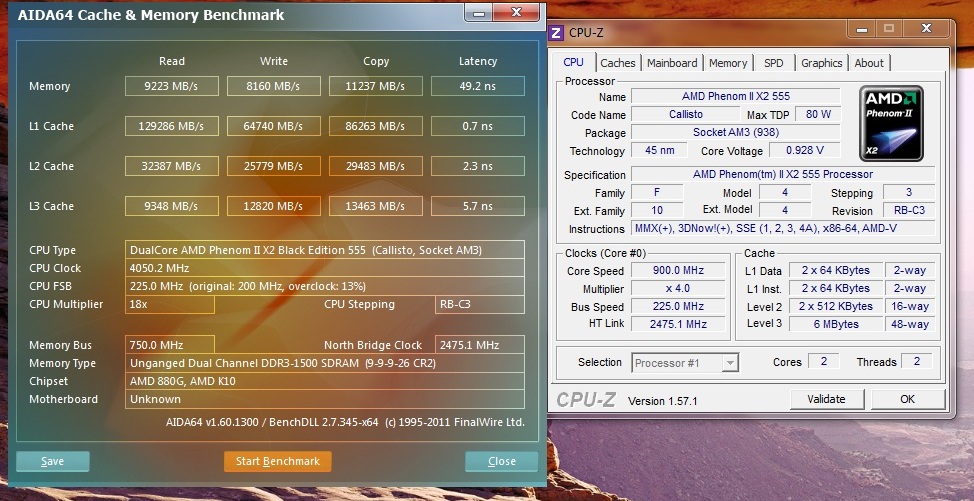Click the CPU Stepping value RB-C3 in AIDA64

[480, 304]
